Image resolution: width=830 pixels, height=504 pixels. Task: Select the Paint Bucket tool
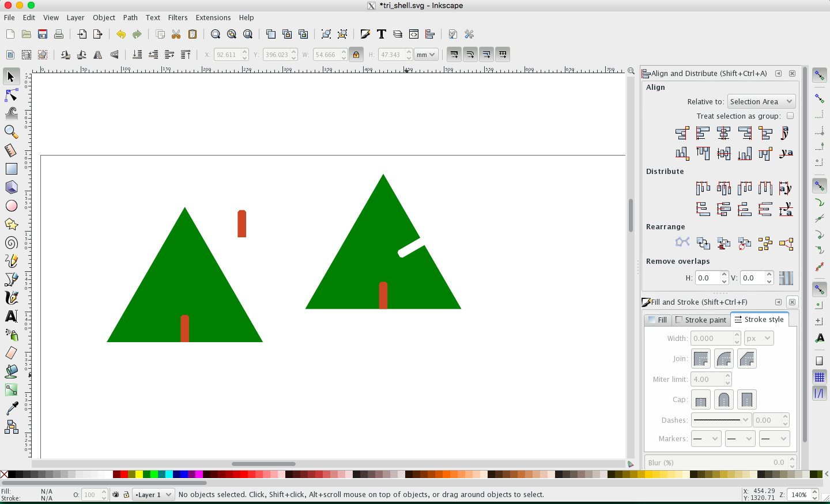pos(11,372)
